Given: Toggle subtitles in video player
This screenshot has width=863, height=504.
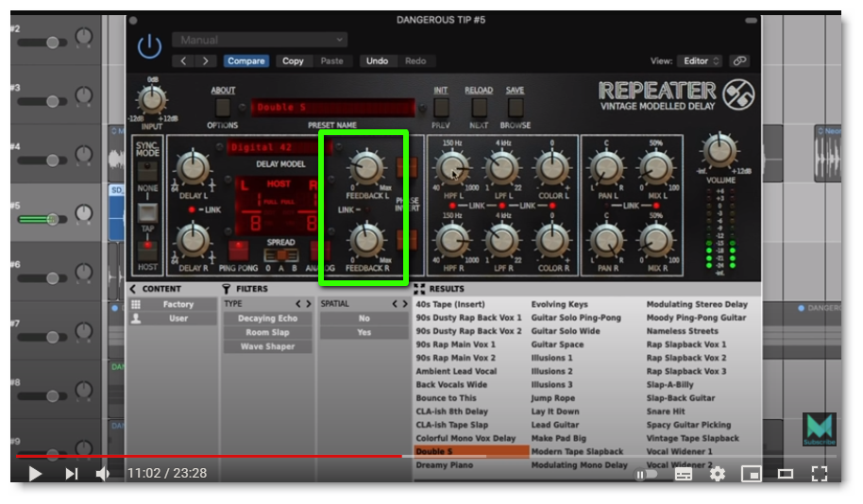Looking at the screenshot, I should pyautogui.click(x=684, y=474).
